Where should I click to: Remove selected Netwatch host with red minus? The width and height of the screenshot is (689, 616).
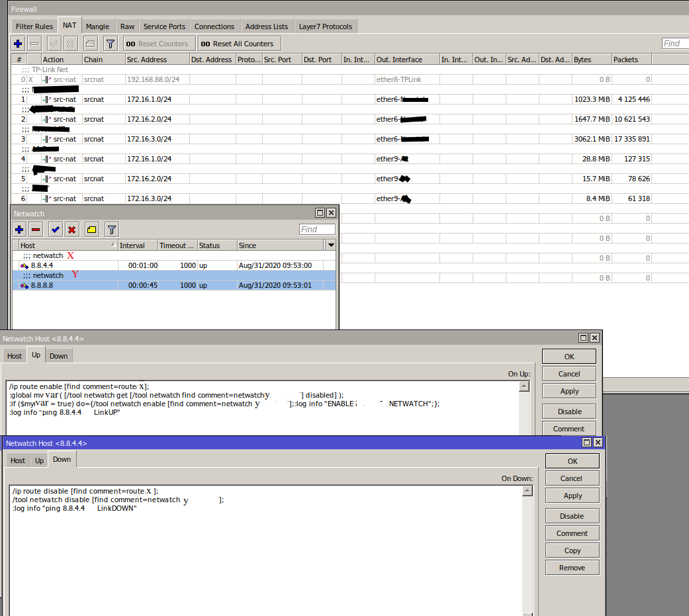click(36, 230)
